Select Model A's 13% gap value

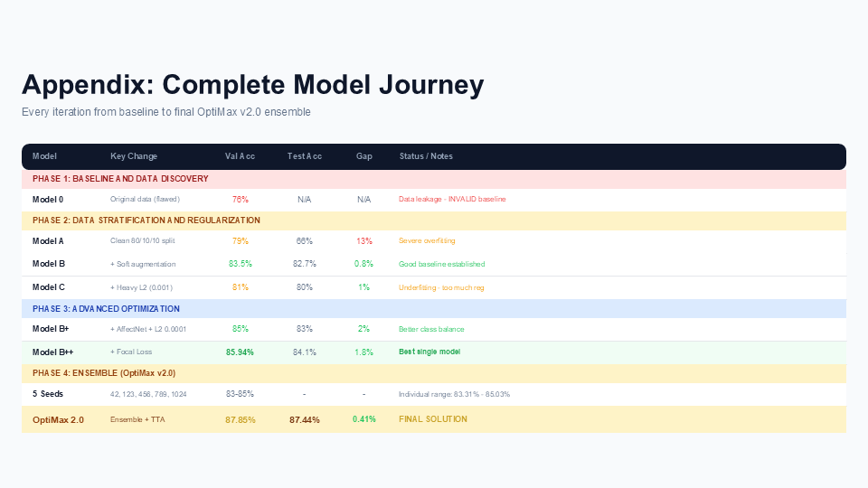pos(363,241)
